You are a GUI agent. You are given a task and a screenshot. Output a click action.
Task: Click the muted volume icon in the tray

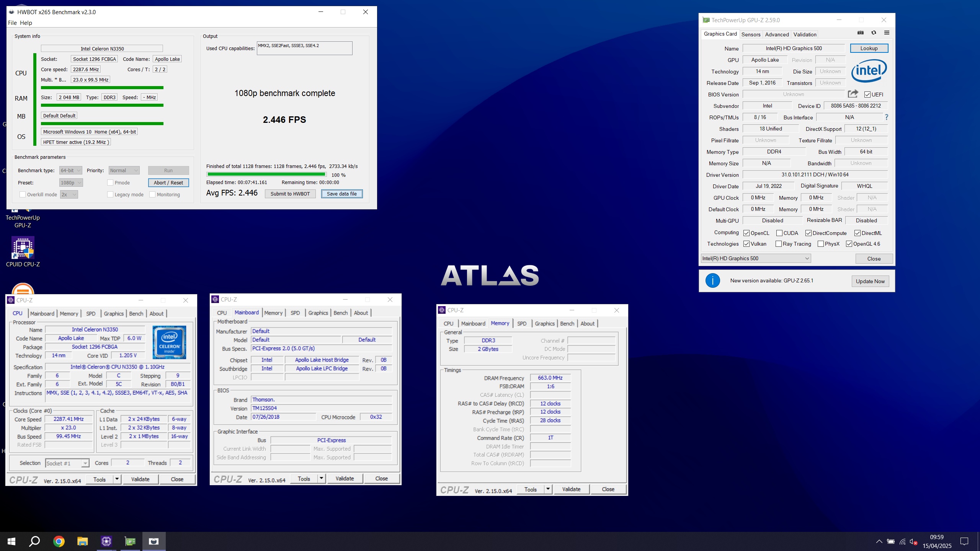913,541
